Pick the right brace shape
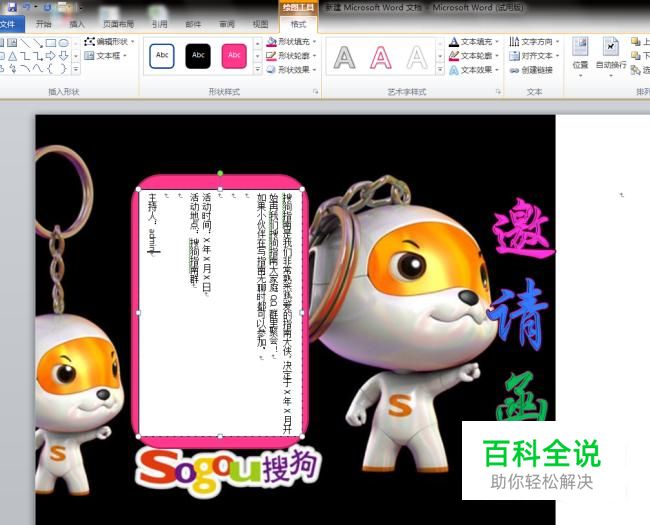 tap(63, 68)
